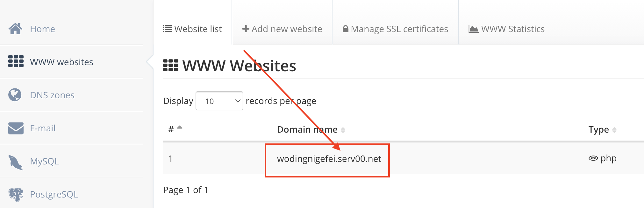Image resolution: width=644 pixels, height=208 pixels.
Task: Click the WWW websites grid icon
Action: tap(16, 61)
